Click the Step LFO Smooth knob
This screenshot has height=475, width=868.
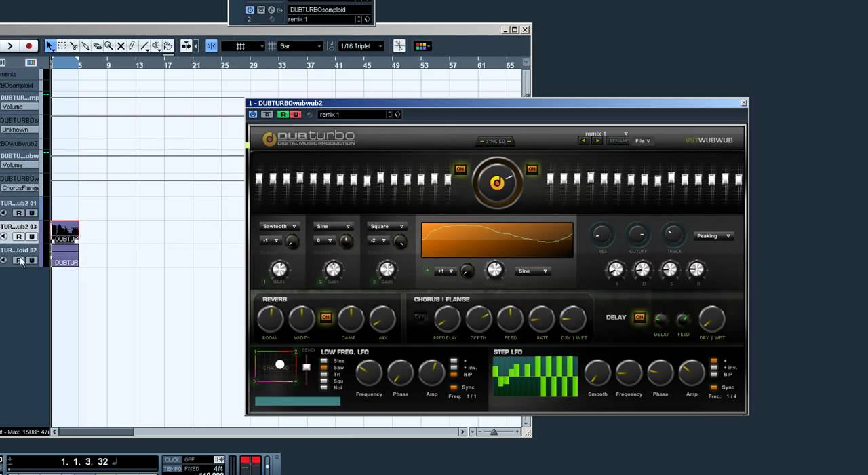pyautogui.click(x=597, y=373)
